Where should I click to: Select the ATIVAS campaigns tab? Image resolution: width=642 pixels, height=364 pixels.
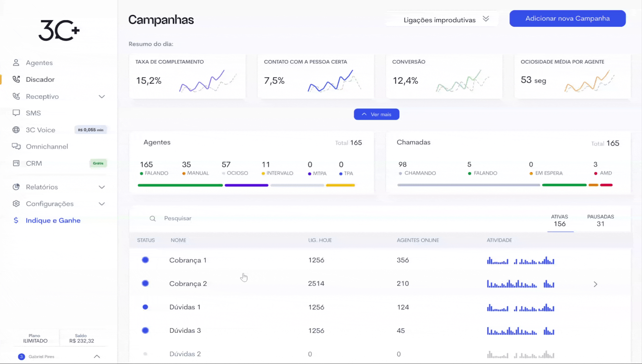[x=559, y=220]
